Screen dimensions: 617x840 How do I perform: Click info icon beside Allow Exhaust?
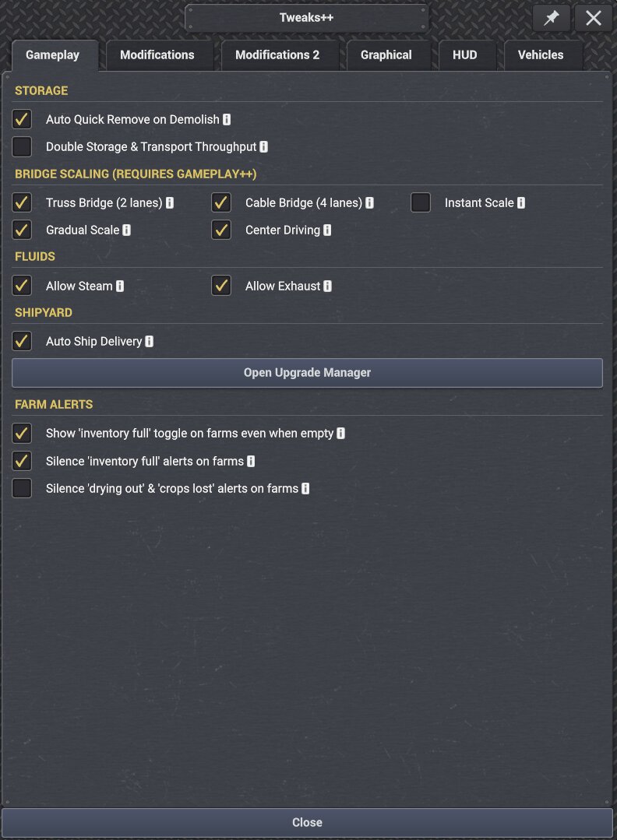pyautogui.click(x=327, y=286)
